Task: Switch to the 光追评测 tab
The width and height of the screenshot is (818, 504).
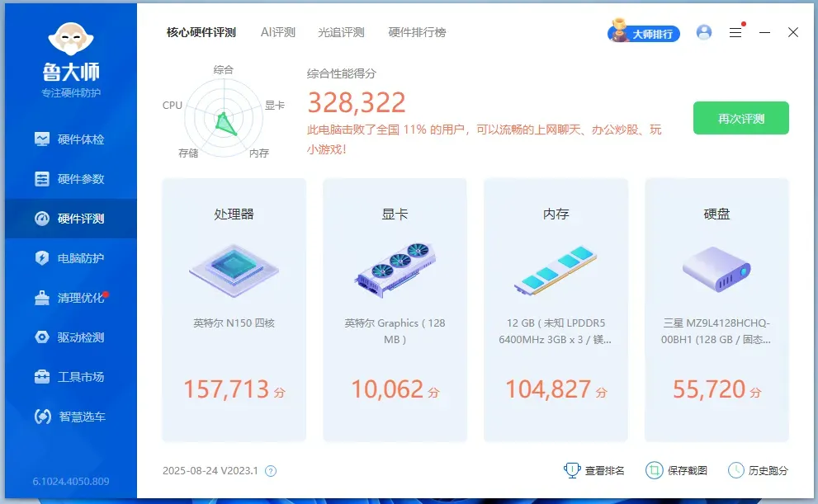Action: 341,32
